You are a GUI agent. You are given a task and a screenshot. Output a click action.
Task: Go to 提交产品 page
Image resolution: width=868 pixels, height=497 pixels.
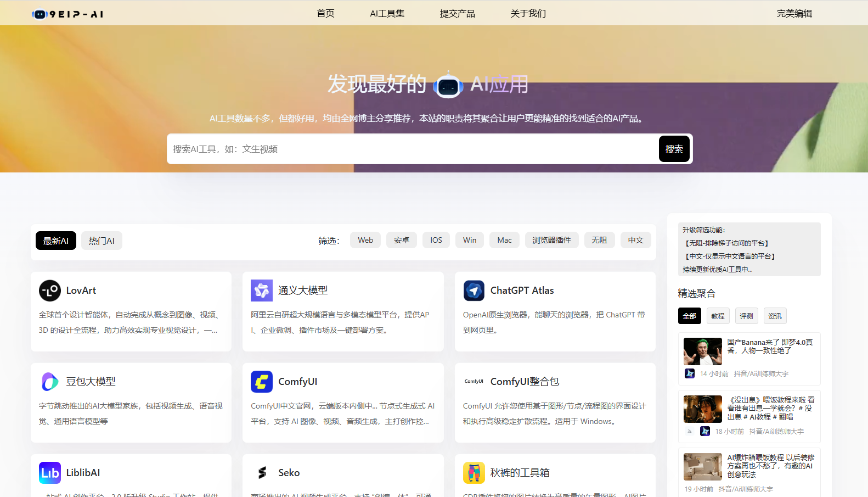pos(457,13)
